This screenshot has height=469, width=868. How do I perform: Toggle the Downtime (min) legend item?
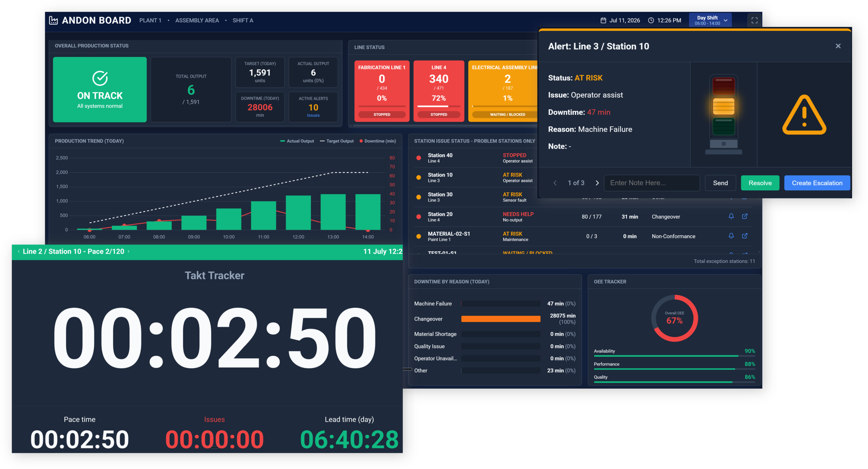[377, 141]
